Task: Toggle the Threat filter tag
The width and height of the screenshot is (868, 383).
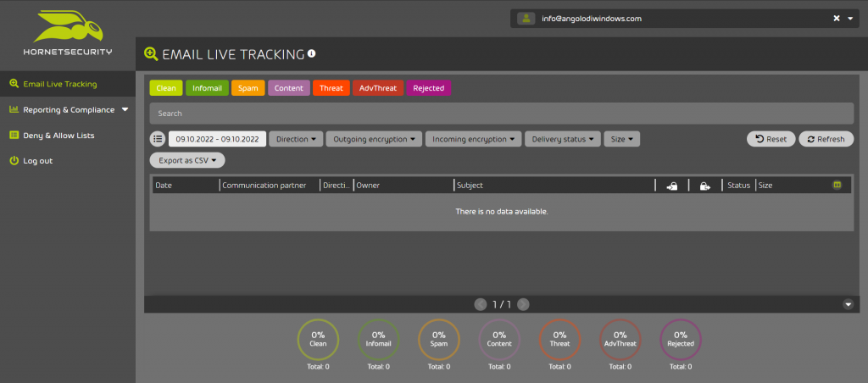Action: tap(331, 88)
